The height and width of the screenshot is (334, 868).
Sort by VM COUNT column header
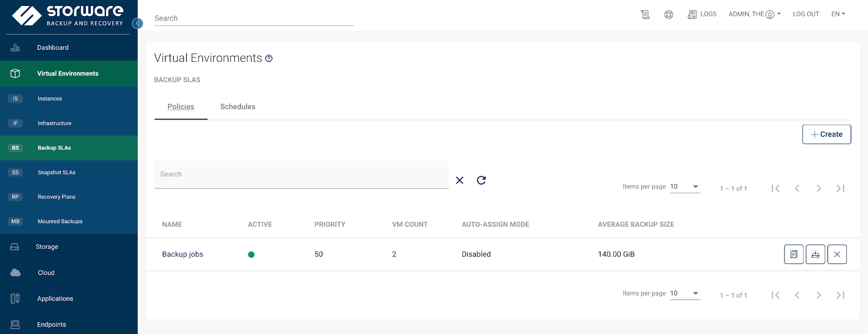point(410,224)
